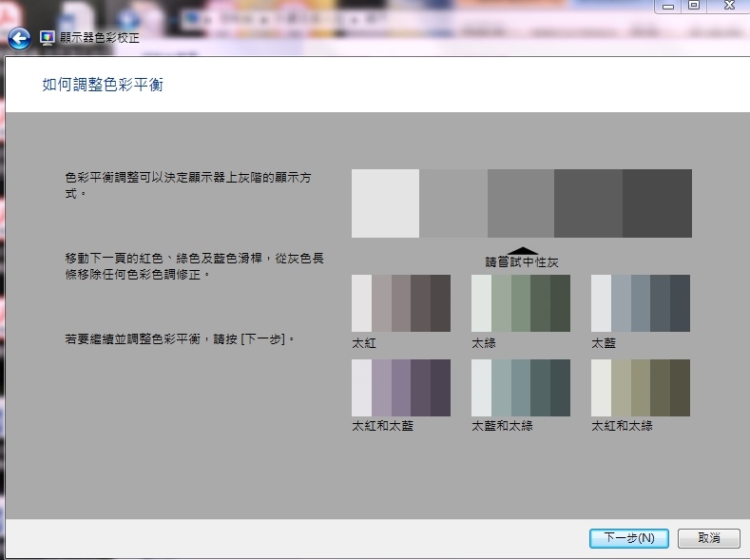Select the darkest gray swatch in the top bar
750x560 pixels.
657,203
